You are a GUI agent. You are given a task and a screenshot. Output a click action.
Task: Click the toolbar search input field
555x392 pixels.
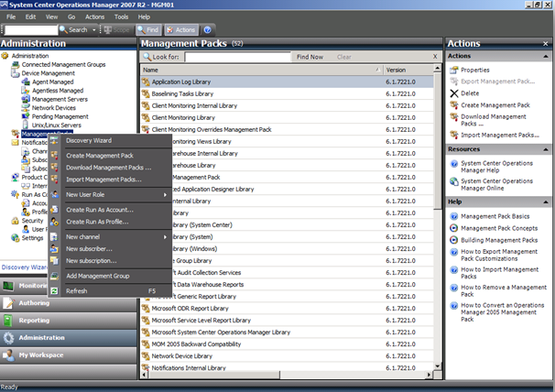click(31, 30)
